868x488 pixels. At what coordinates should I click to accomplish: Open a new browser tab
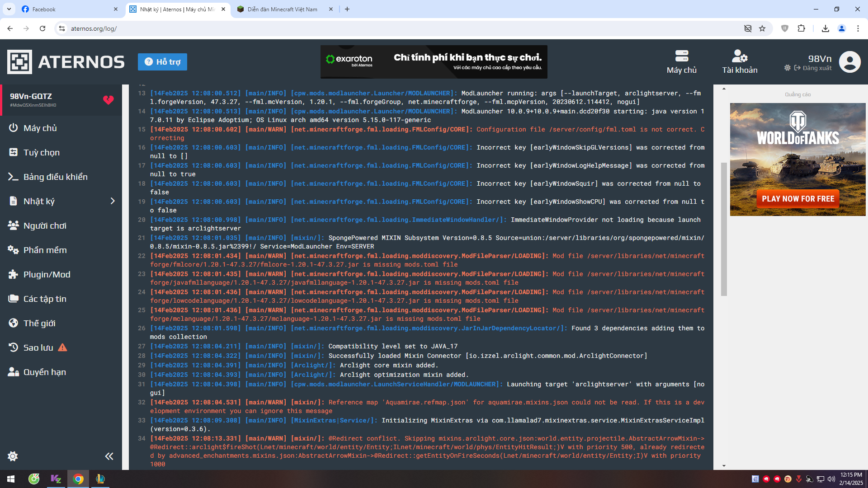(347, 9)
